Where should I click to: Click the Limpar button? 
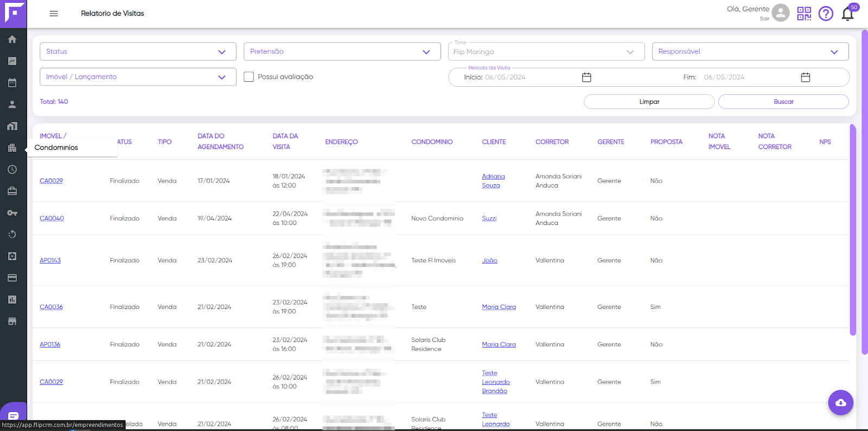pyautogui.click(x=649, y=102)
